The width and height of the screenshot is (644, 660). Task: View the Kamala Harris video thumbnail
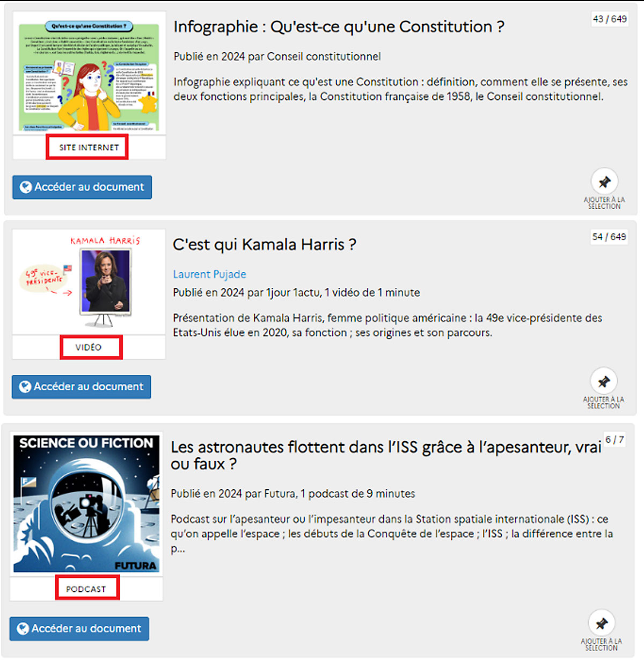pyautogui.click(x=89, y=282)
